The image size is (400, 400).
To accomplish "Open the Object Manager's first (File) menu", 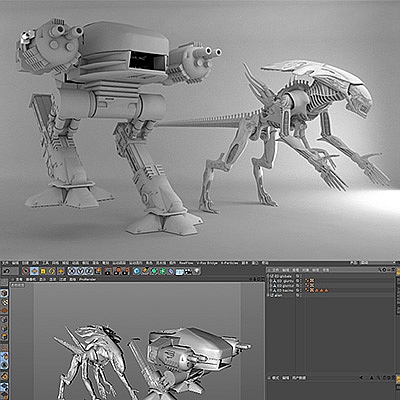I will point(276,270).
